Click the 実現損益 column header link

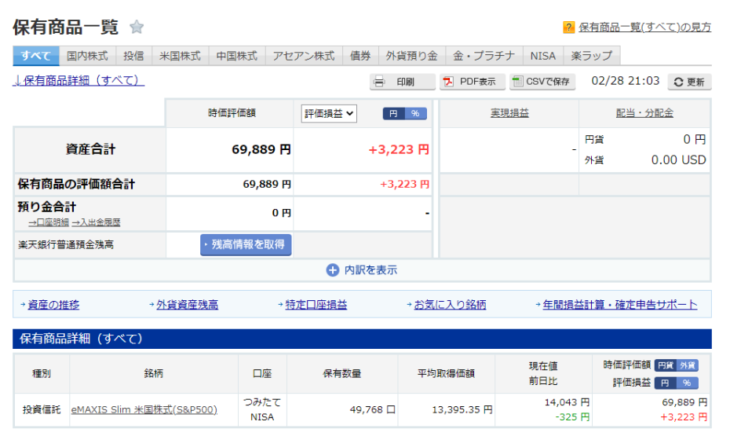click(x=509, y=113)
